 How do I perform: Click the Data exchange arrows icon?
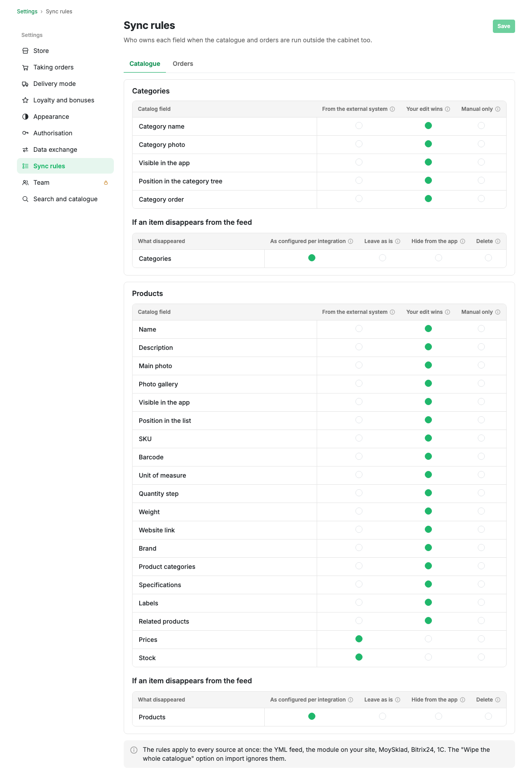tap(25, 150)
